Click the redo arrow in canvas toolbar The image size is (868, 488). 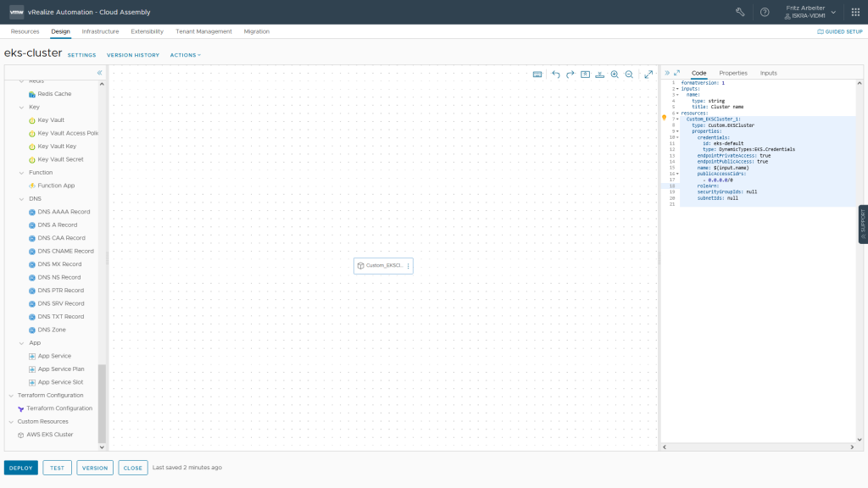point(570,75)
